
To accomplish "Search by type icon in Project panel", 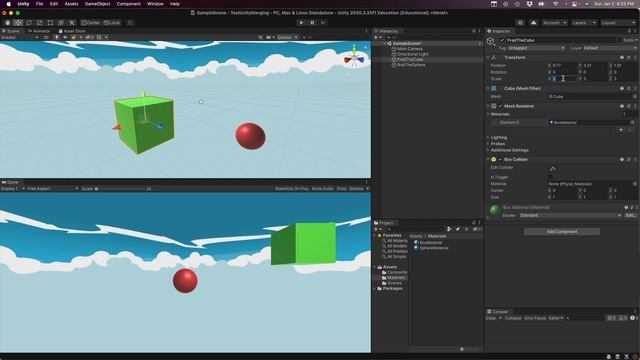I will [449, 229].
